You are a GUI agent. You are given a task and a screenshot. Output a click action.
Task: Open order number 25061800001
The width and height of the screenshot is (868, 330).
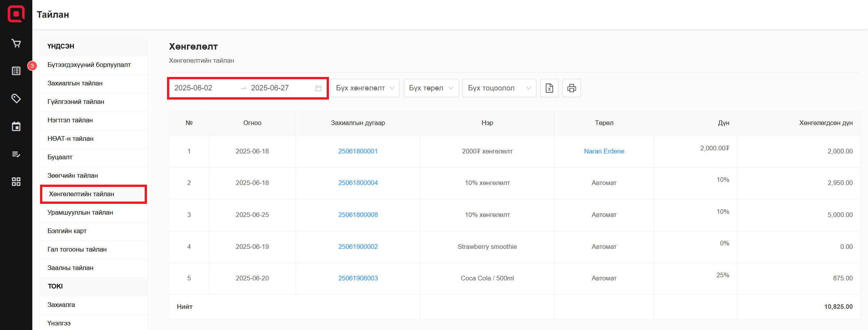click(x=358, y=151)
